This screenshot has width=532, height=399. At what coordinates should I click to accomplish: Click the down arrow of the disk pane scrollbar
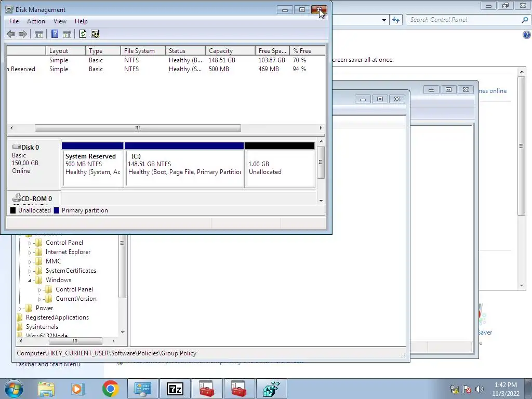(x=321, y=201)
